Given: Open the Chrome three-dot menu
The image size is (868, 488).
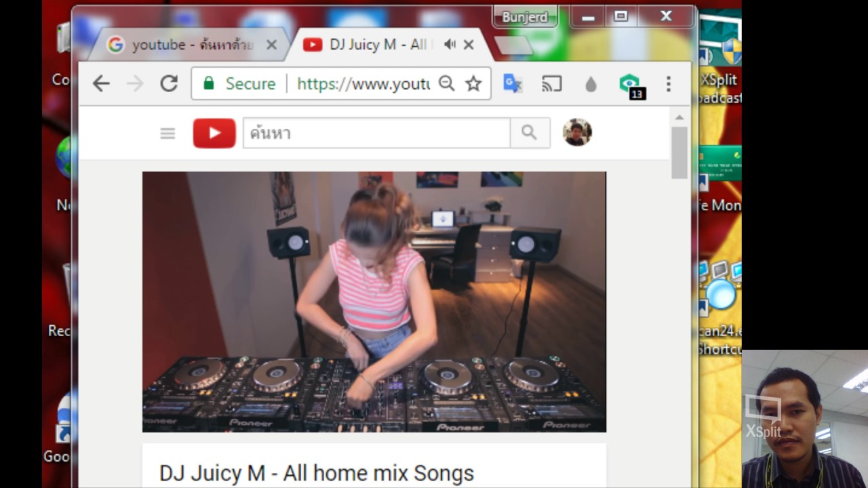Looking at the screenshot, I should coord(668,83).
